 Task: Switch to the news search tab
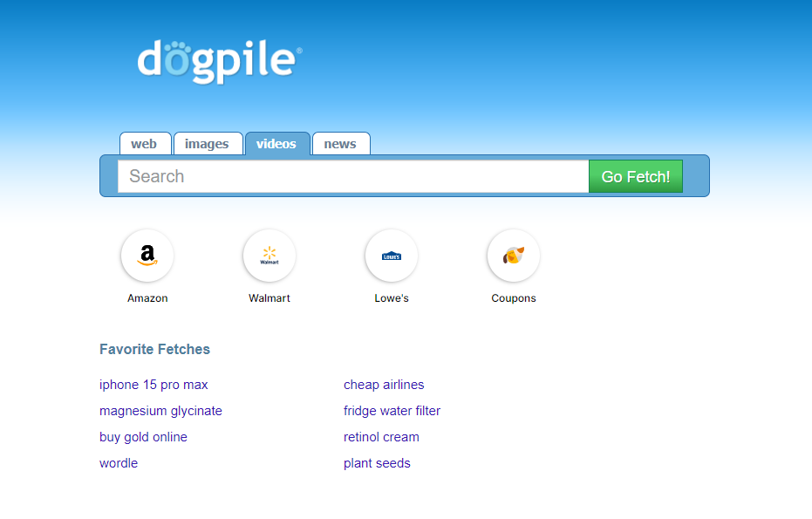(341, 143)
